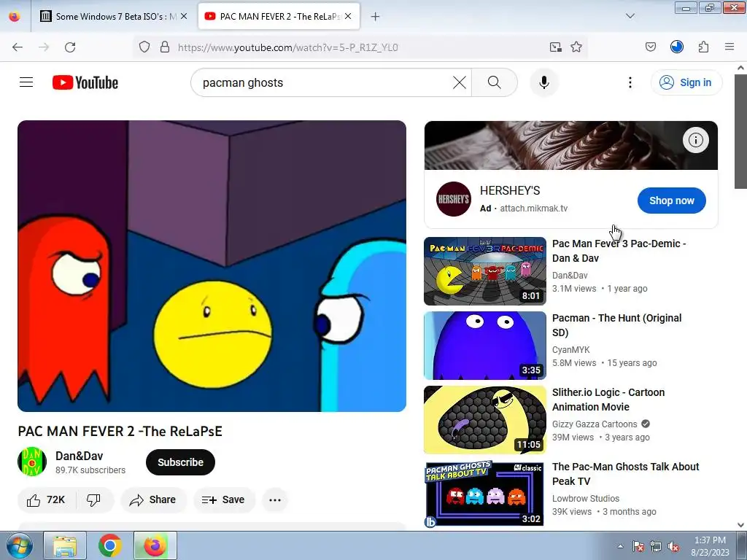Click the page vertical scrollbar thumb

(740, 131)
